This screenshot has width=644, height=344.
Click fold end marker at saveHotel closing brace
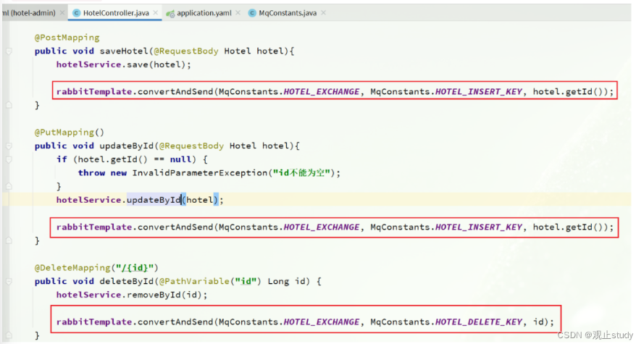pyautogui.click(x=9, y=105)
